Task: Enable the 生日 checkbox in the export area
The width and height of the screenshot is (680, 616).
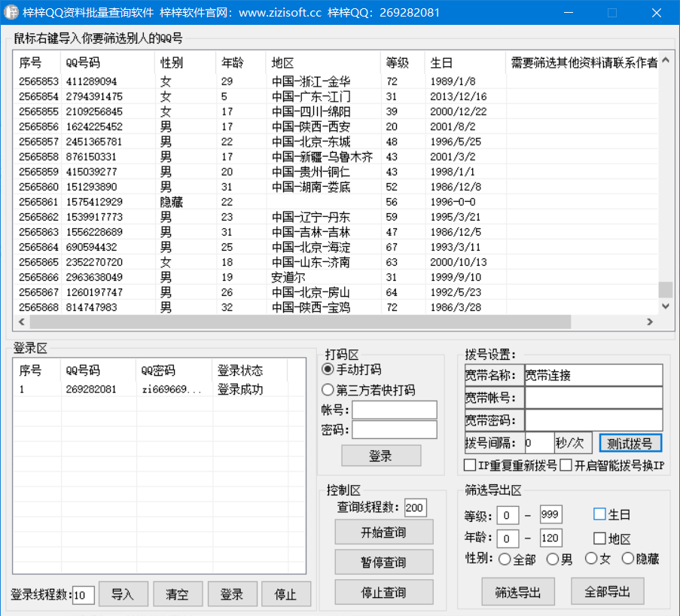Action: [x=600, y=514]
